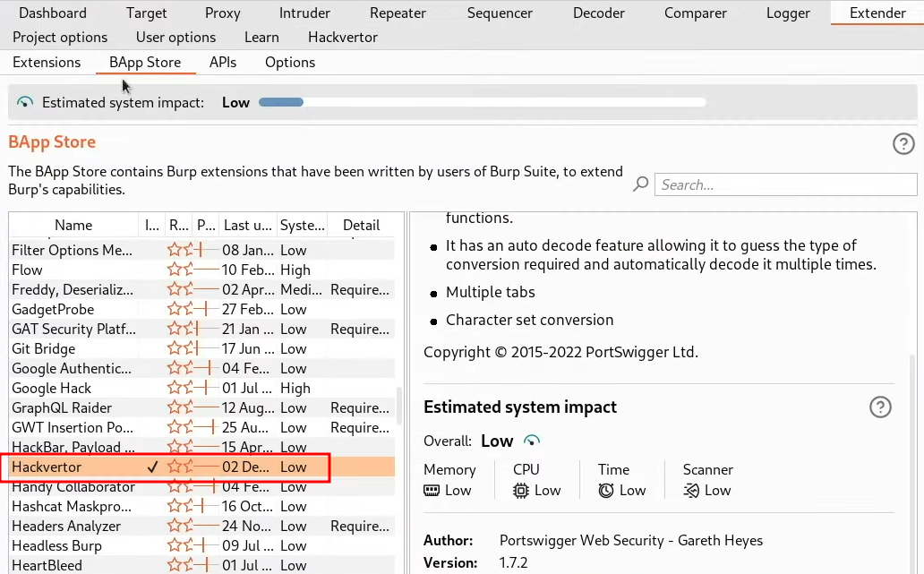Click the search magnifier icon
The height and width of the screenshot is (574, 924).
pos(641,184)
